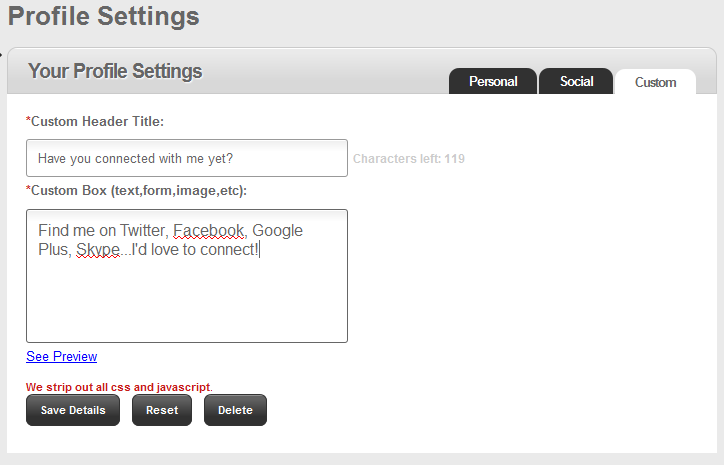Click the css and javascript warning text
724x465 pixels.
click(119, 386)
